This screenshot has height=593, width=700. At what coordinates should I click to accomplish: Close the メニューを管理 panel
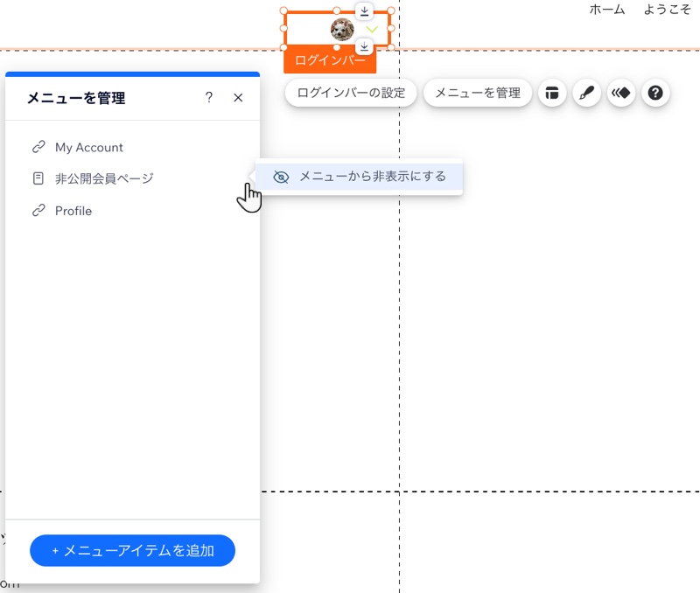[238, 98]
